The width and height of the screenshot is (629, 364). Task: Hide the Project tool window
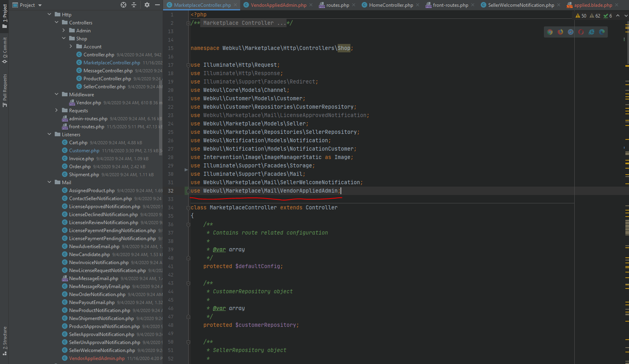tap(157, 5)
